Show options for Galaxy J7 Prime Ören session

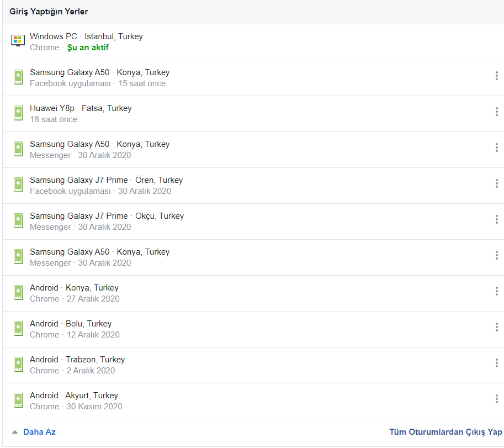(x=496, y=183)
